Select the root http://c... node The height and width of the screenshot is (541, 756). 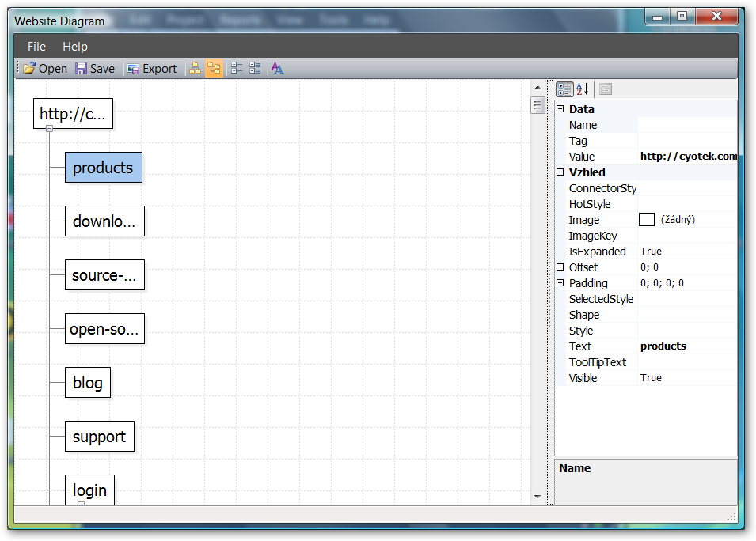pyautogui.click(x=74, y=114)
